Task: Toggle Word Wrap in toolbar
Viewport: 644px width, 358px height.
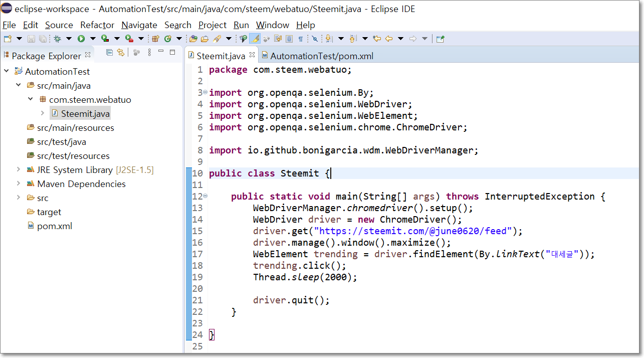Action: (278, 39)
